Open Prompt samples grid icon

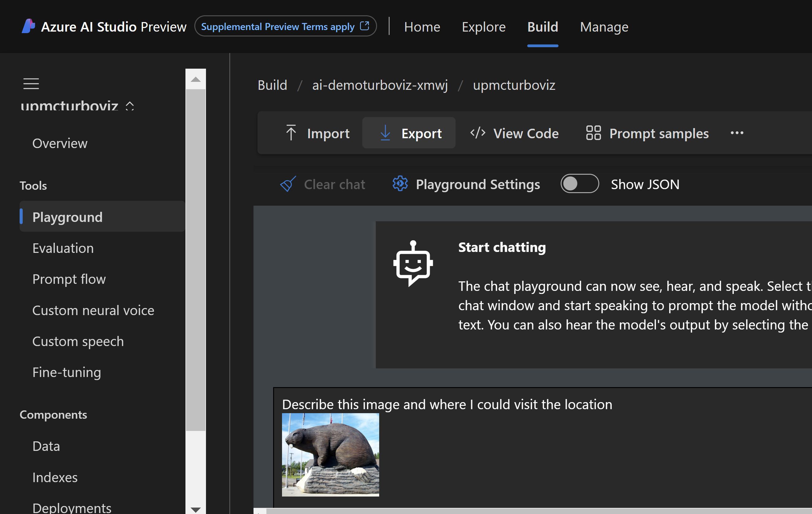point(593,133)
